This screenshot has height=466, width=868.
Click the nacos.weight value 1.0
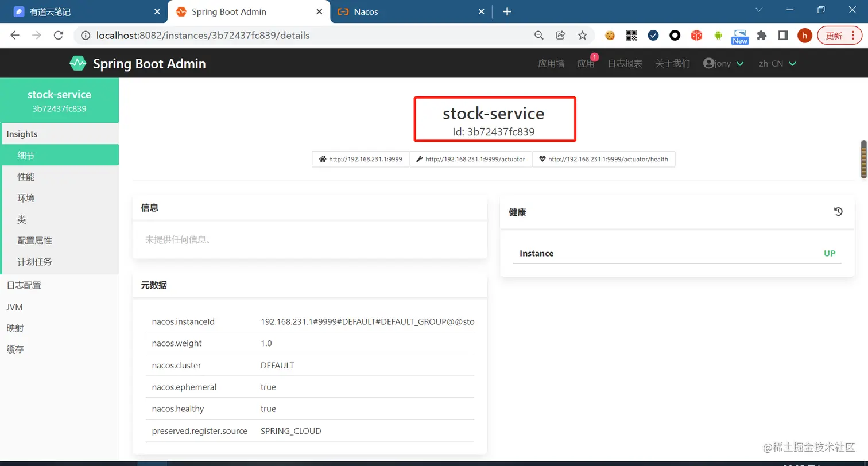pyautogui.click(x=266, y=343)
